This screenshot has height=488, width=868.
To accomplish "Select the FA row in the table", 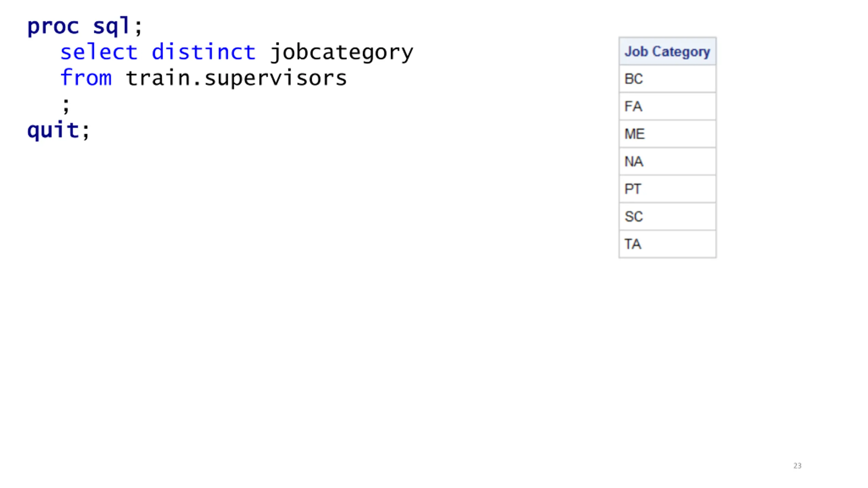I will (x=667, y=106).
